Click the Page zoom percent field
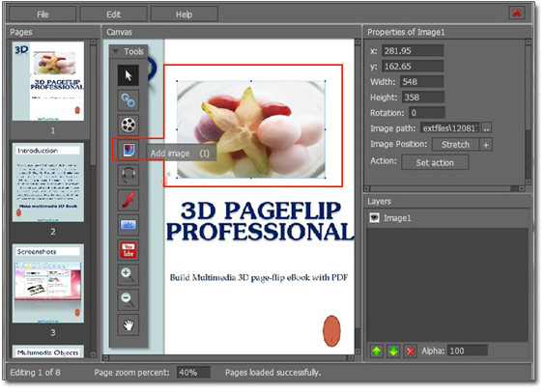The height and width of the screenshot is (392, 545). point(193,373)
